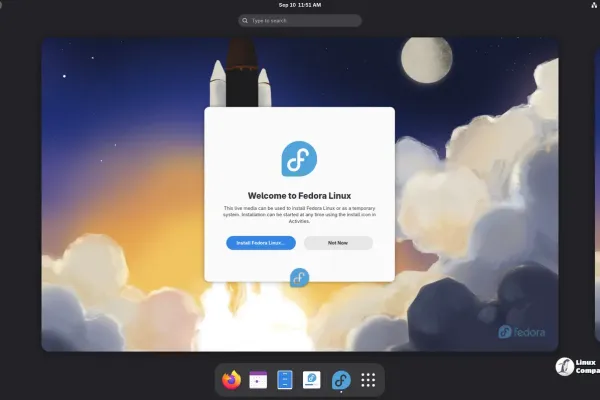Choose the Not Now button
The height and width of the screenshot is (400, 600).
(x=338, y=243)
